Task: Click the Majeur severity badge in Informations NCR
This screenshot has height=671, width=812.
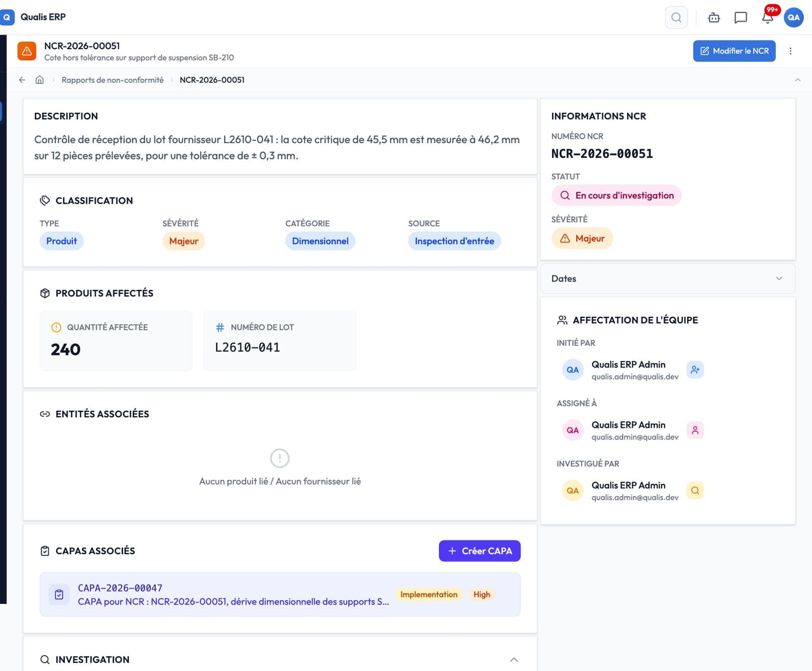Action: click(x=582, y=238)
